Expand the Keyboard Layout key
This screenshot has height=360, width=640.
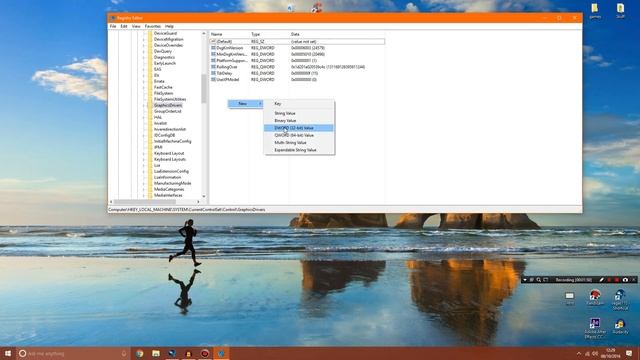click(144, 153)
